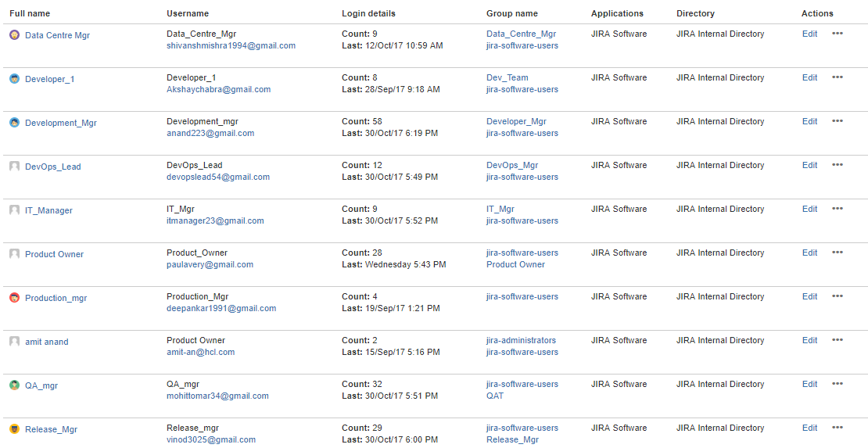Open more actions menu for amit anand

[838, 341]
